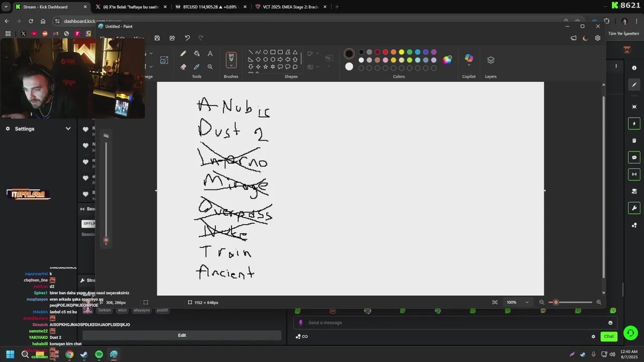Select the Text tool in Paint
The image size is (644, 362).
coord(210,54)
